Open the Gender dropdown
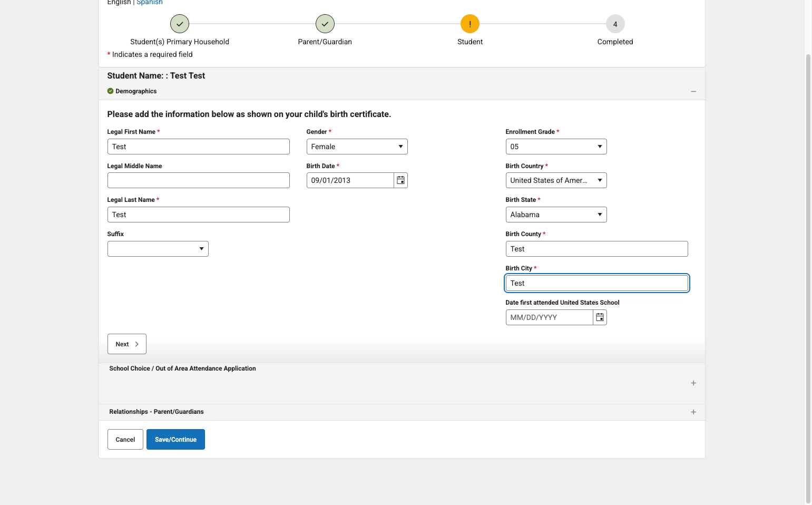Screen dimensions: 812x505 357,147
